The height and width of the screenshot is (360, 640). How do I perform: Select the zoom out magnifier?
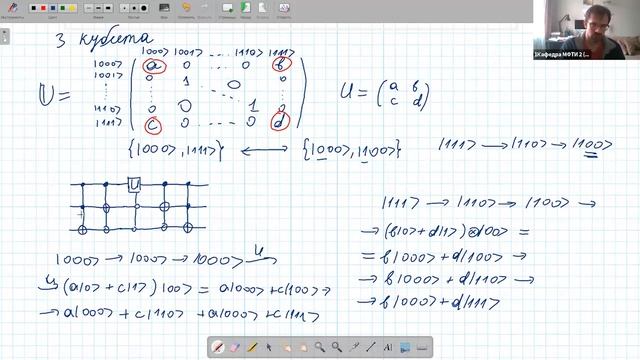point(337,347)
